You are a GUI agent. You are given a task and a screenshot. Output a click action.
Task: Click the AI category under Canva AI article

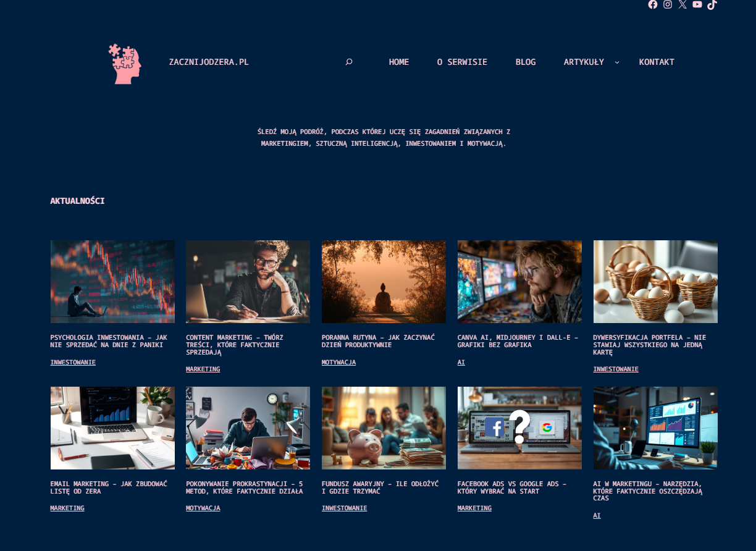(461, 363)
